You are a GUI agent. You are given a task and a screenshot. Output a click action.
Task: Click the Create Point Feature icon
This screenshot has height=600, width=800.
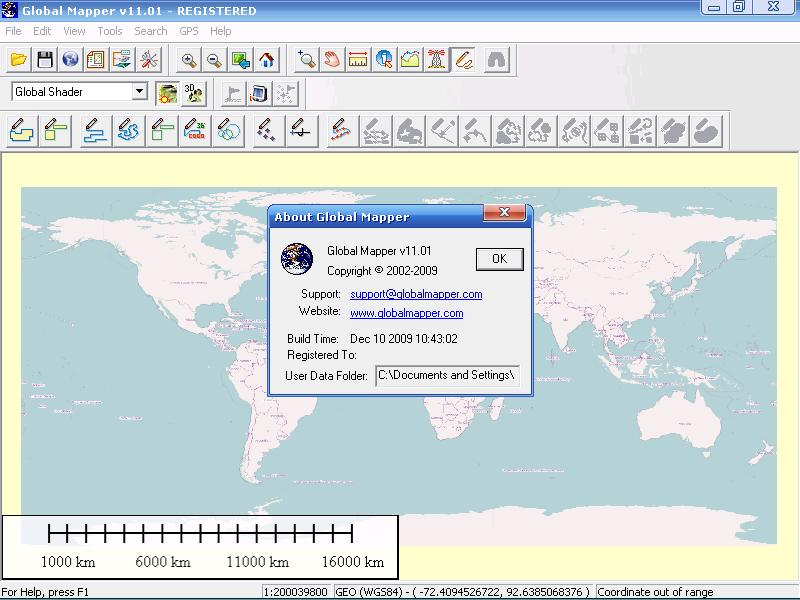267,131
